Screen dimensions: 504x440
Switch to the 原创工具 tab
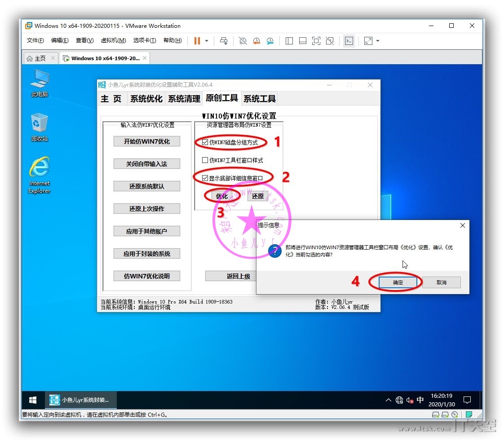point(222,98)
